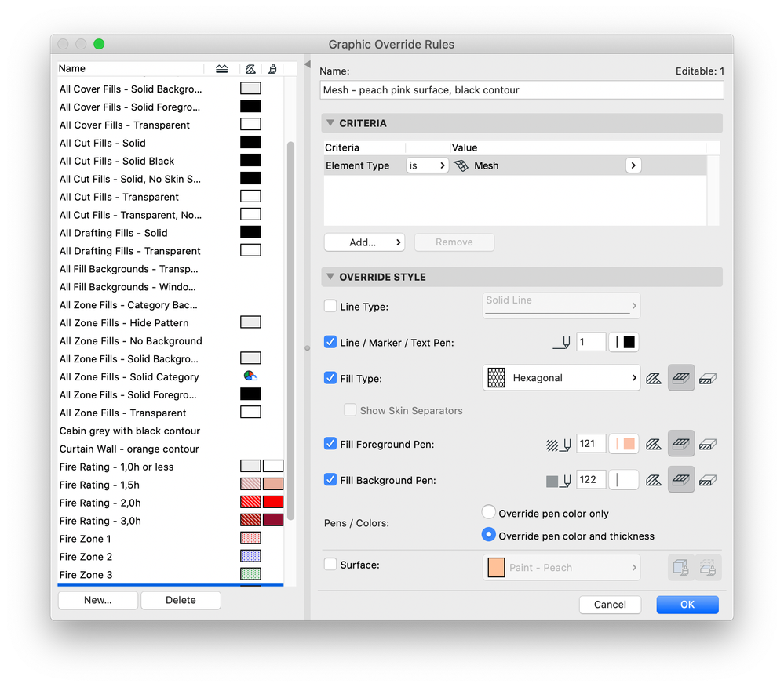Click the Hexagonal fill pattern preview icon
The image size is (784, 687).
pos(496,378)
